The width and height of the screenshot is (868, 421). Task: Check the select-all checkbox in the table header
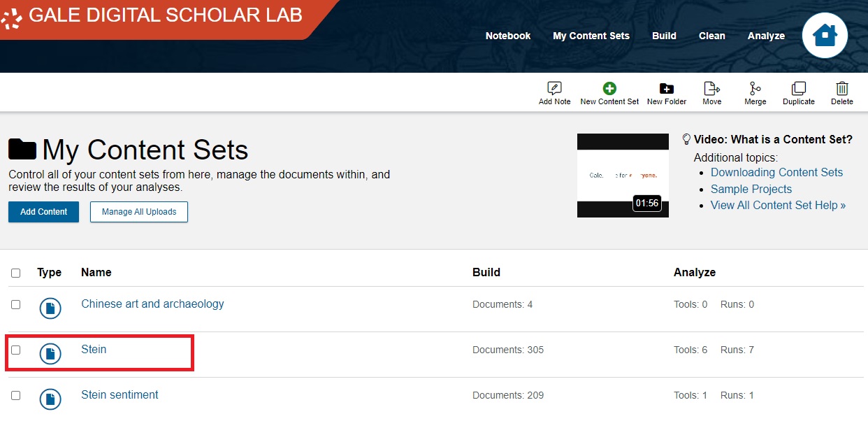pos(16,273)
